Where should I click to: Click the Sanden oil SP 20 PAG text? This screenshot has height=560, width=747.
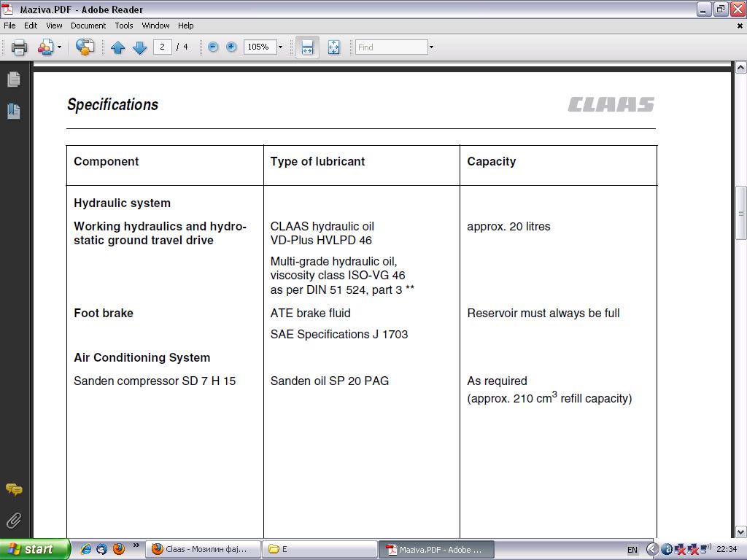point(330,381)
